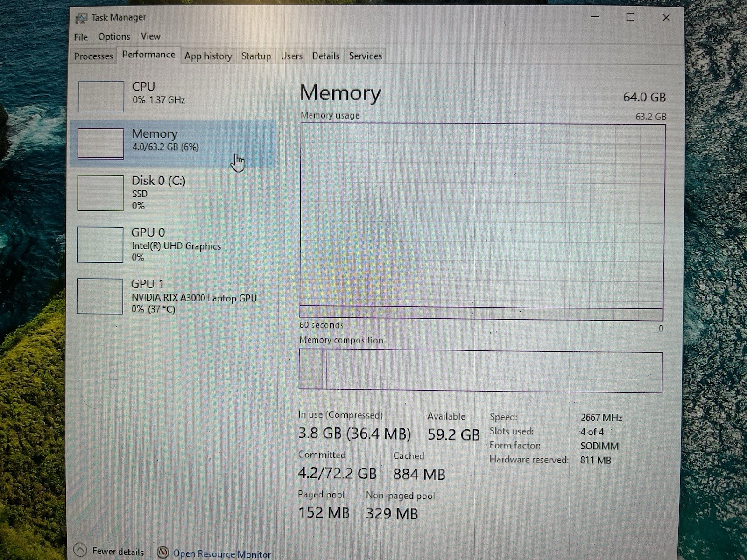Click the Resource Monitor icon
The height and width of the screenshot is (560, 747).
click(x=162, y=553)
